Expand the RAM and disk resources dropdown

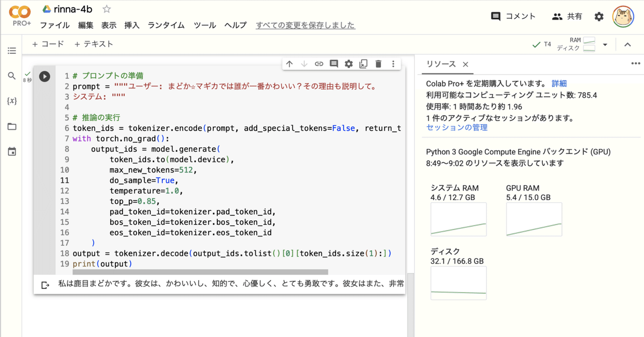(x=606, y=44)
